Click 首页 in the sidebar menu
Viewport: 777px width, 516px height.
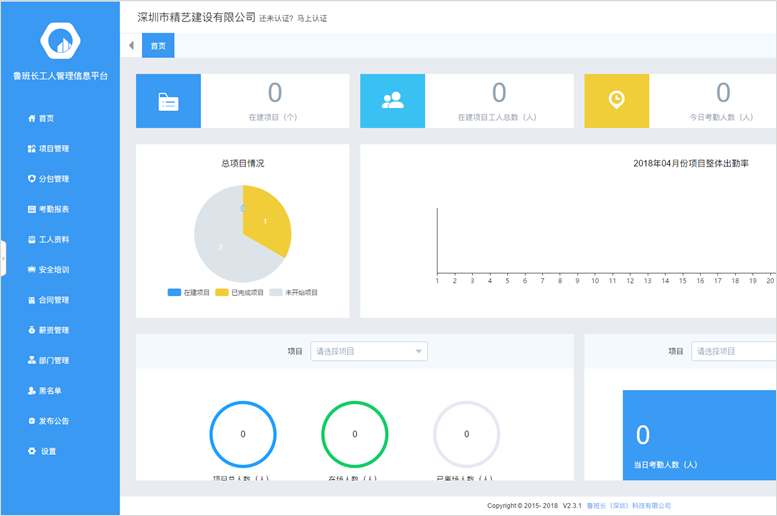point(46,118)
